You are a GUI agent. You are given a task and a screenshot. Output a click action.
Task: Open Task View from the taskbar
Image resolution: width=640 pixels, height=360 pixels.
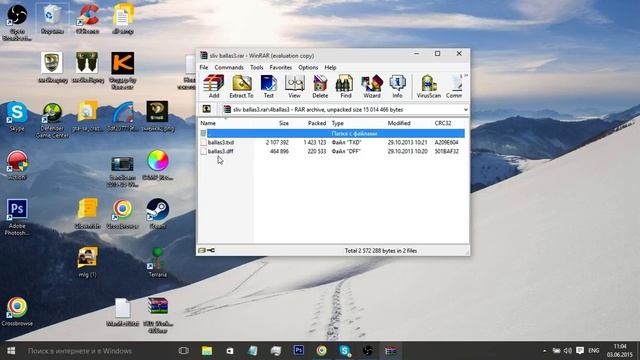pyautogui.click(x=184, y=351)
